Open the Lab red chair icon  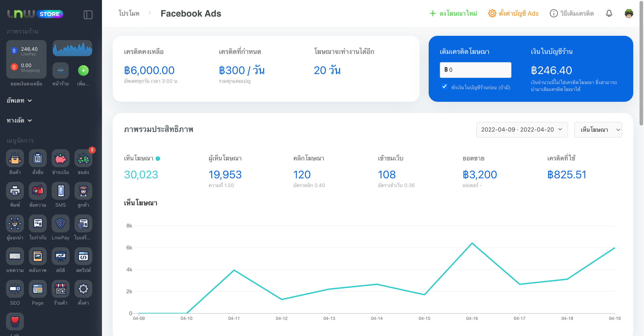(x=15, y=321)
